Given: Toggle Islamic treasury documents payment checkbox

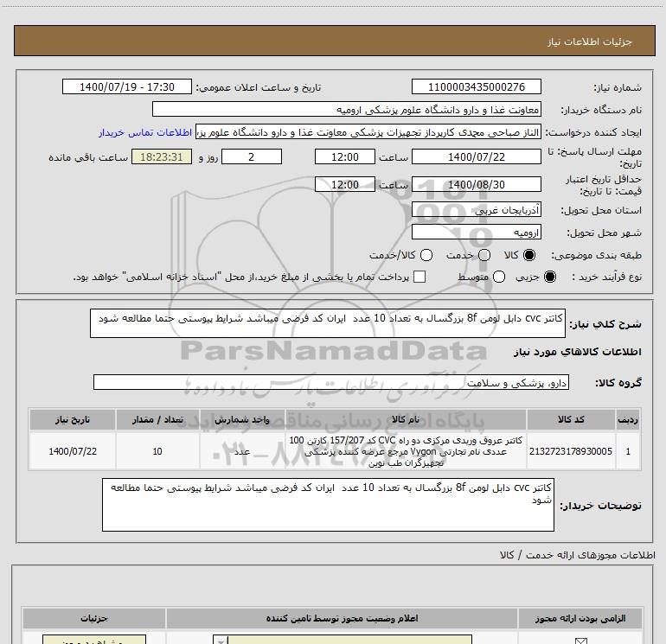Looking at the screenshot, I should point(419,277).
